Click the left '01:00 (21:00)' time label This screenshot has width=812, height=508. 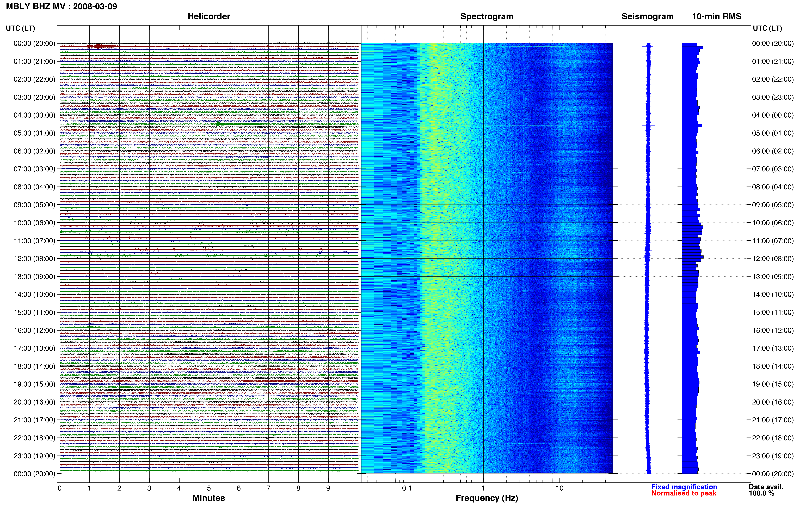[34, 62]
